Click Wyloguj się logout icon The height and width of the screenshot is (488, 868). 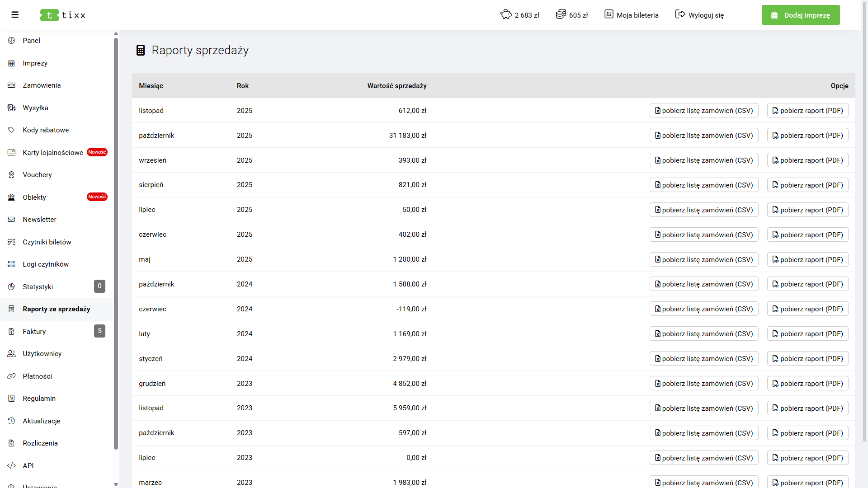tap(680, 14)
